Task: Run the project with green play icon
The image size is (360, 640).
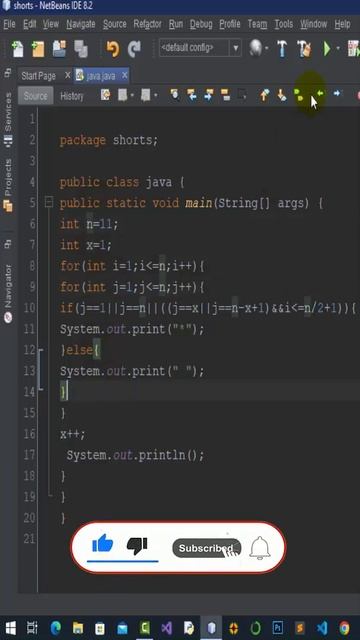Action: click(x=327, y=49)
